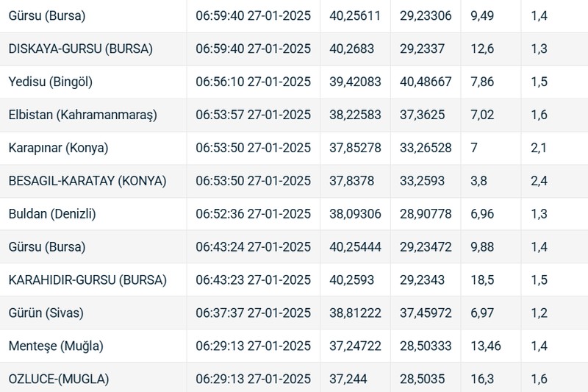Select latitude value 38,22583
The height and width of the screenshot is (392, 588).
pyautogui.click(x=355, y=115)
